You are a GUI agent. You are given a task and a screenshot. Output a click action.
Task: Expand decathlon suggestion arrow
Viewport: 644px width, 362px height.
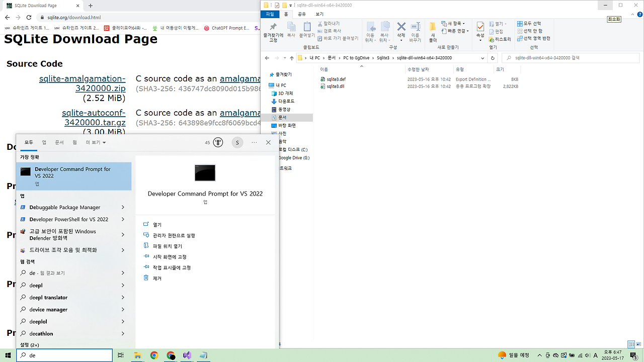(123, 333)
